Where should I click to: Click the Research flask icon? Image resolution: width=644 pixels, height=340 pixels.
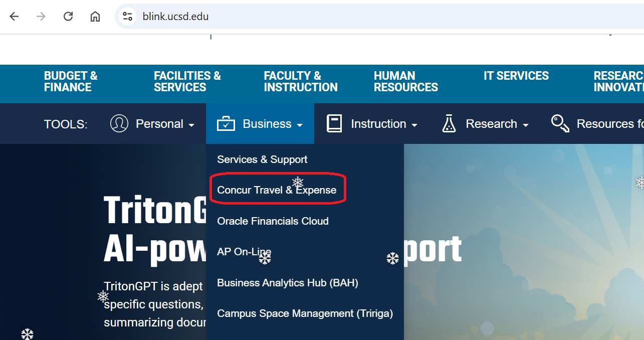(449, 123)
